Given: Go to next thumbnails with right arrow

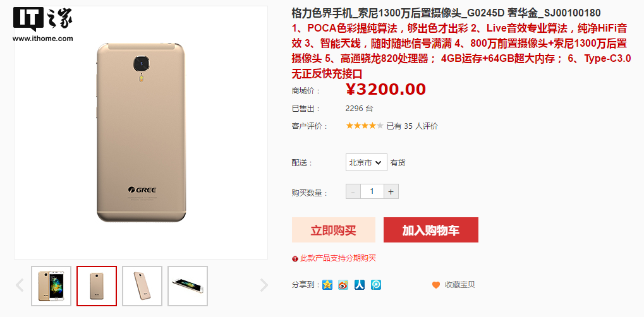Looking at the screenshot, I should 264,285.
